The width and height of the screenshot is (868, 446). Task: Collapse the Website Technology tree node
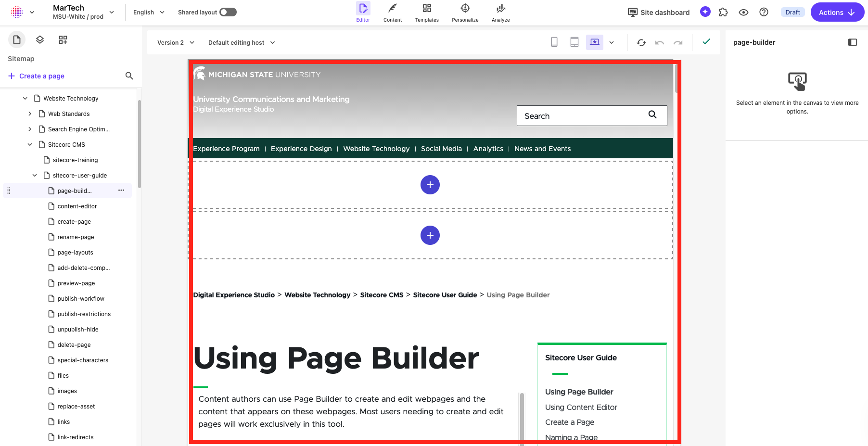point(25,98)
